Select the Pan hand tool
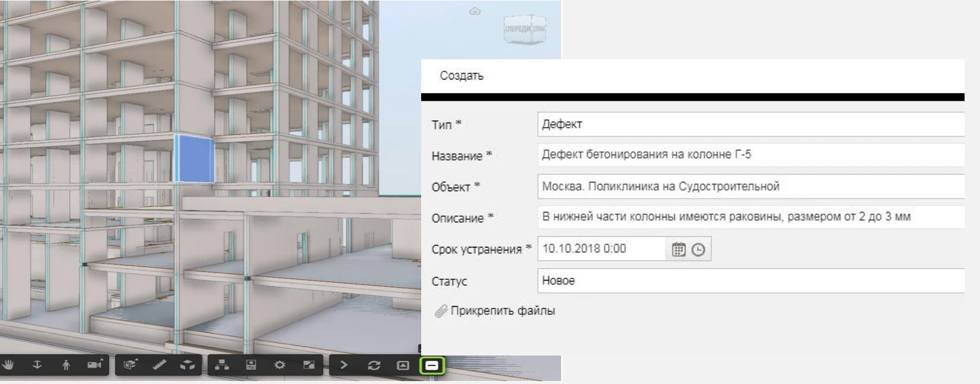The image size is (980, 384). (8, 365)
